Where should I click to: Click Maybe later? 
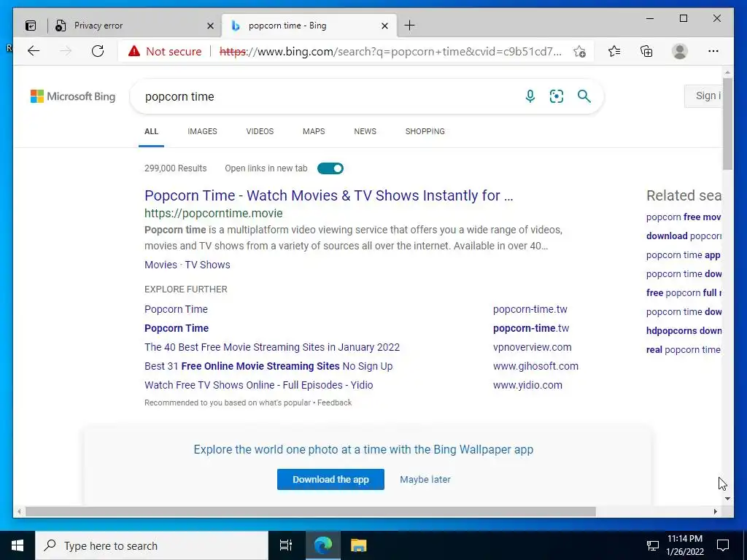(425, 480)
